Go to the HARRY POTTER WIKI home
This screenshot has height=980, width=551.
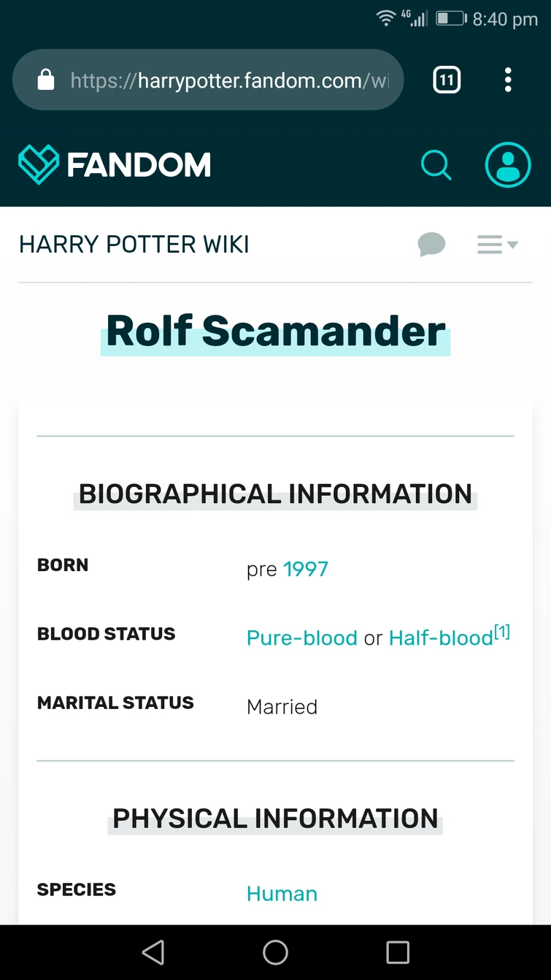pos(134,244)
